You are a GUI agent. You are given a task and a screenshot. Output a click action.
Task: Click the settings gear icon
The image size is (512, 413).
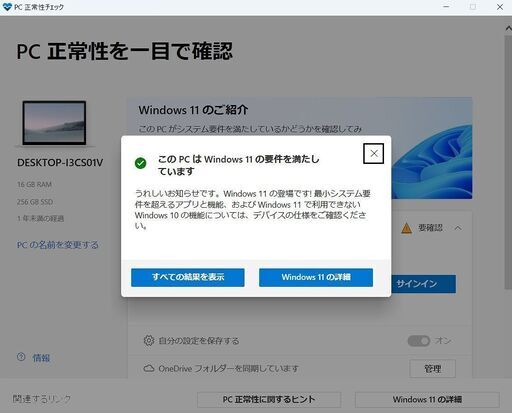(x=149, y=340)
